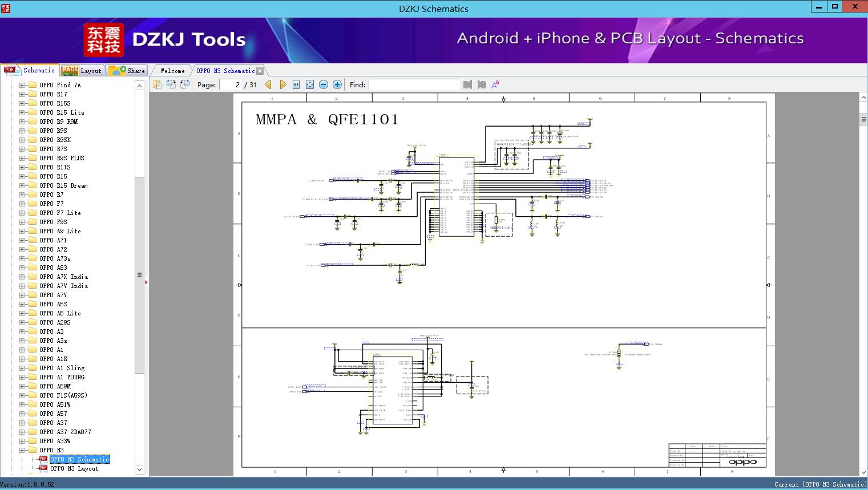
Task: Select OPPO A33W tree item
Action: [x=55, y=441]
